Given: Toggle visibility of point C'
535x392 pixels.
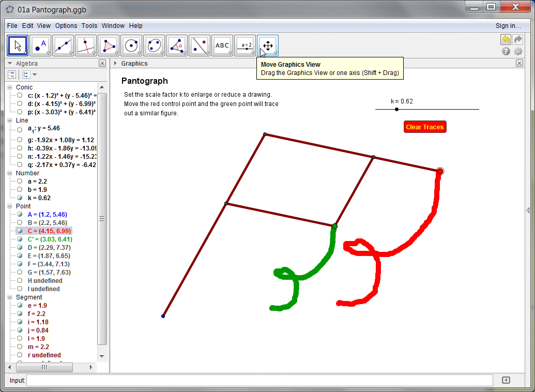Looking at the screenshot, I should click(x=20, y=239).
